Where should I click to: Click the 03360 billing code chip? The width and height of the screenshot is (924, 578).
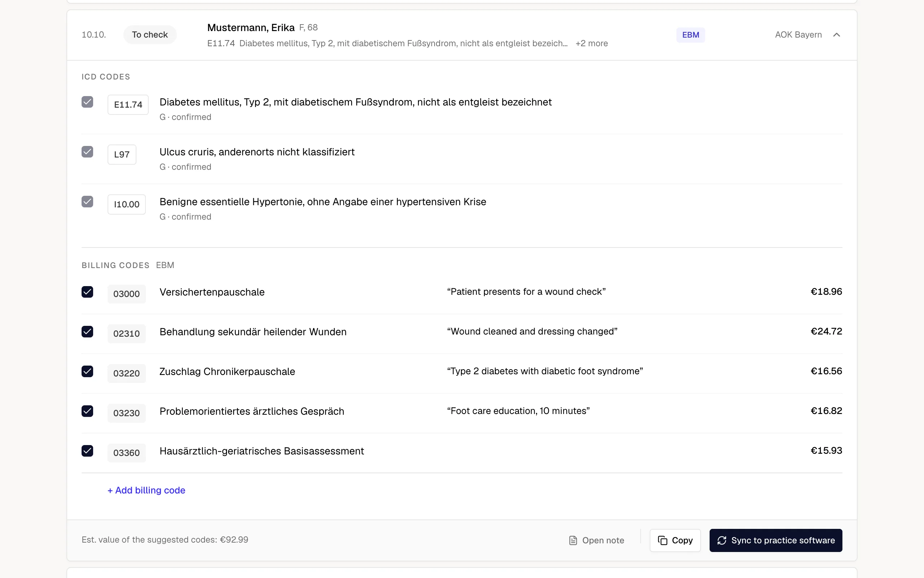[x=126, y=453]
